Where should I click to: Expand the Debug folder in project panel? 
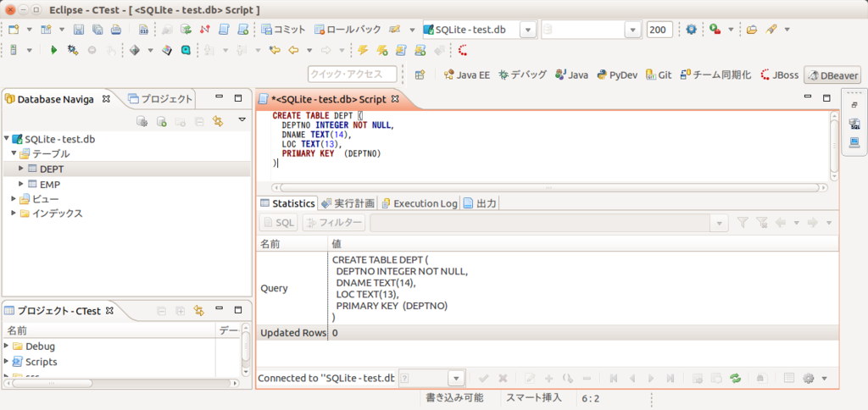pyautogui.click(x=7, y=346)
